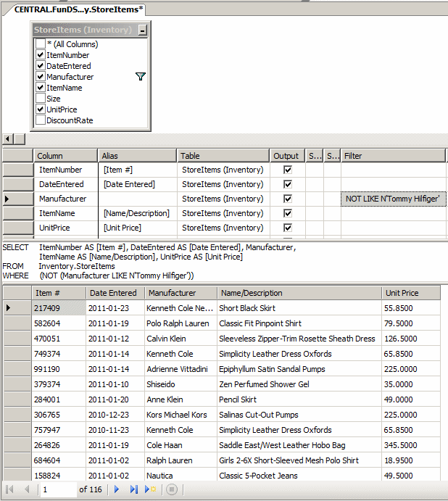This screenshot has width=448, height=501.
Task: Click the stop query button
Action: pyautogui.click(x=172, y=489)
